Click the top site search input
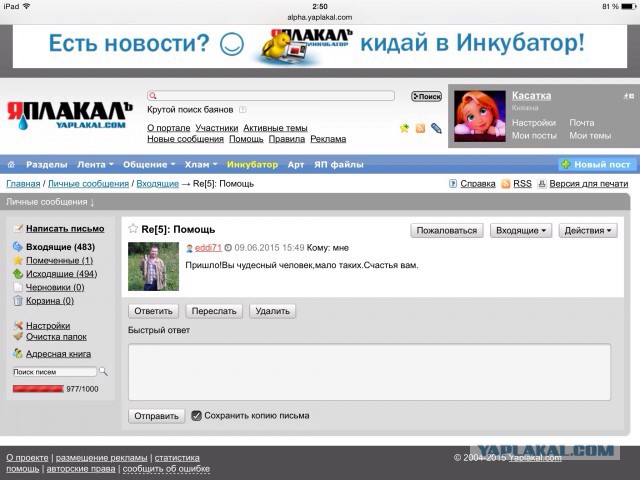The height and width of the screenshot is (480, 640). 271,96
